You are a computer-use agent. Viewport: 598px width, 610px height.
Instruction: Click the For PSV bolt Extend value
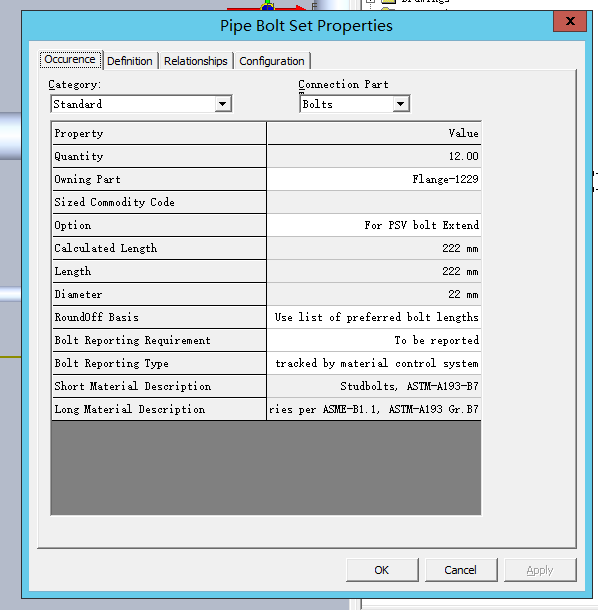pos(374,225)
